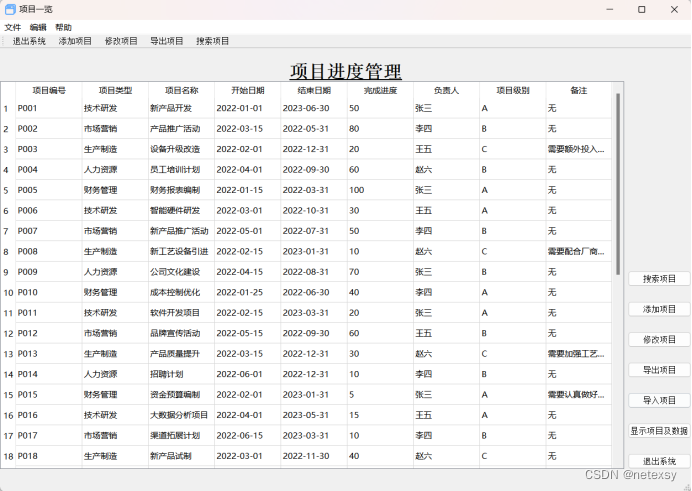Open the 文件 menu
The width and height of the screenshot is (692, 491).
[x=12, y=27]
